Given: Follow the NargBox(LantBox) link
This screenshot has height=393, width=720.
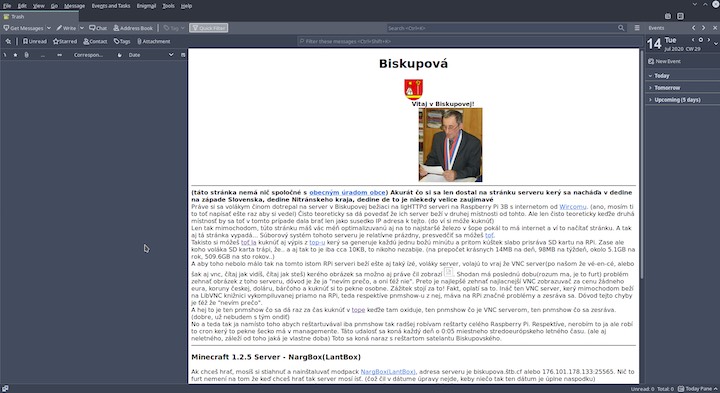Looking at the screenshot, I should point(388,372).
